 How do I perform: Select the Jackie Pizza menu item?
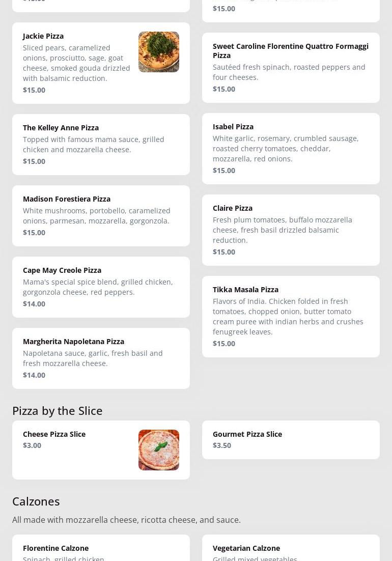pyautogui.click(x=43, y=36)
